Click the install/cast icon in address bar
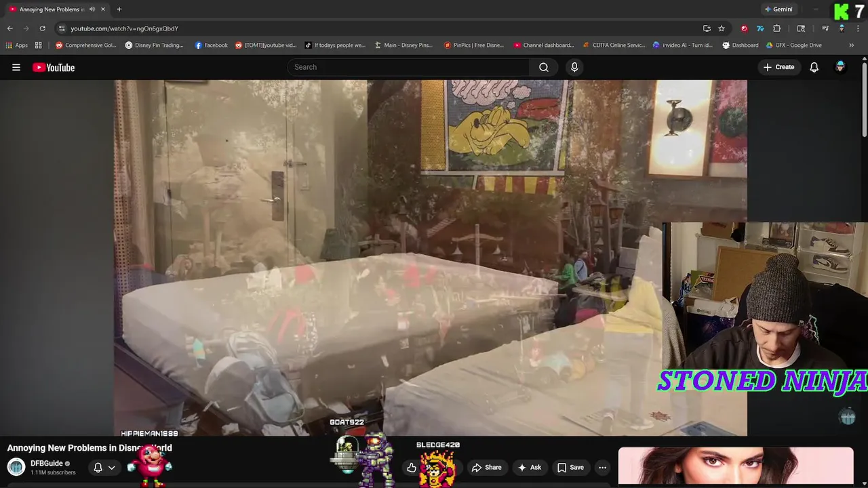 (707, 28)
